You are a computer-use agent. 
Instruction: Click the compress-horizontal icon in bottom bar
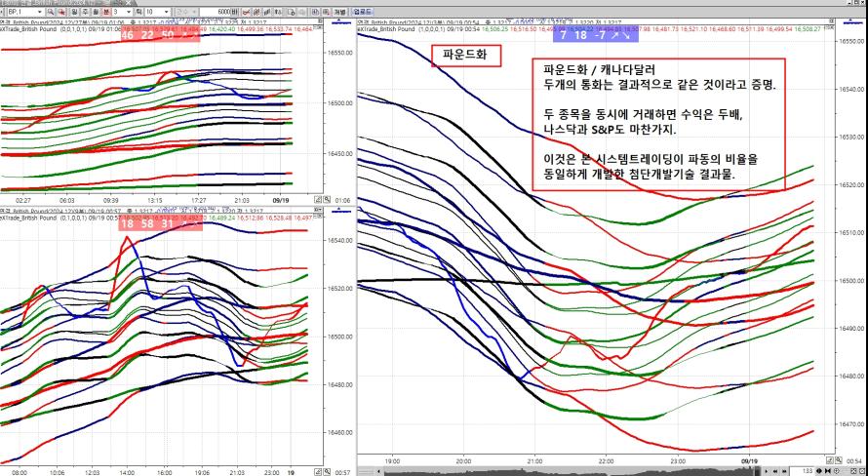(828, 471)
